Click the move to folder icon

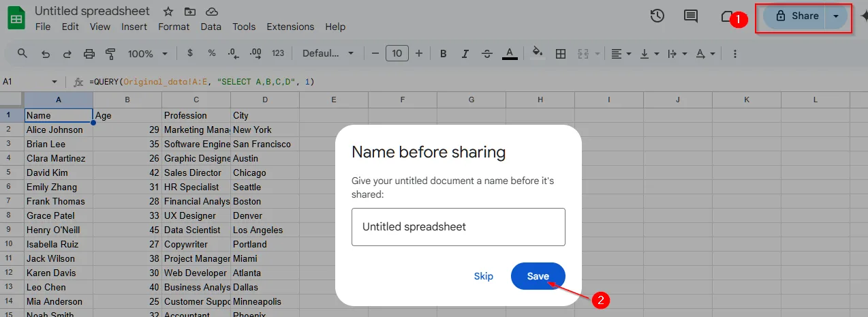[189, 12]
